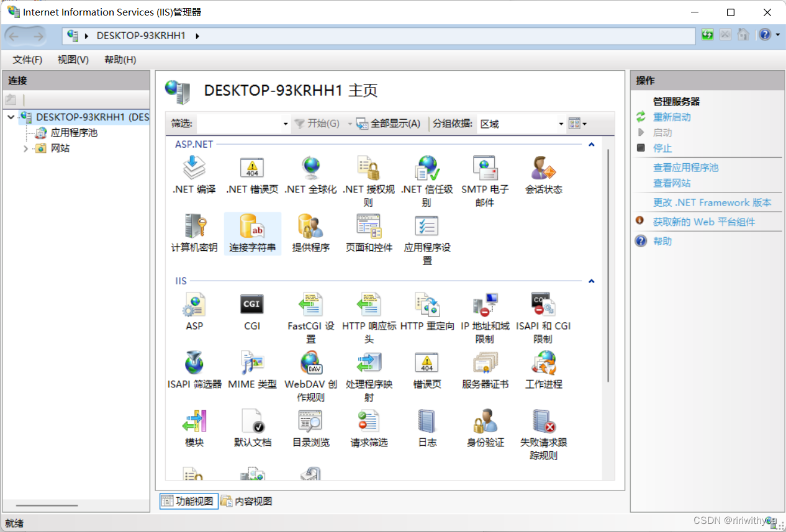The width and height of the screenshot is (786, 532).
Task: Expand the 网站 tree node
Action: (25, 148)
